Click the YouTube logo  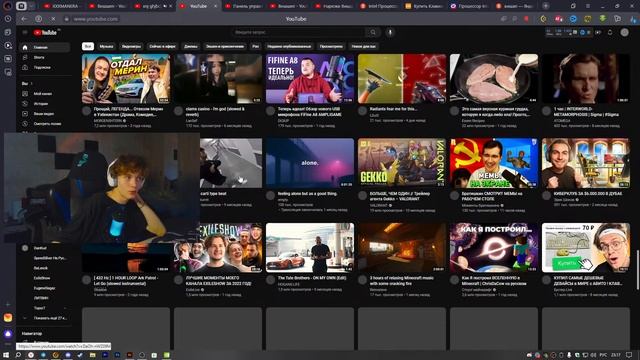tap(46, 32)
